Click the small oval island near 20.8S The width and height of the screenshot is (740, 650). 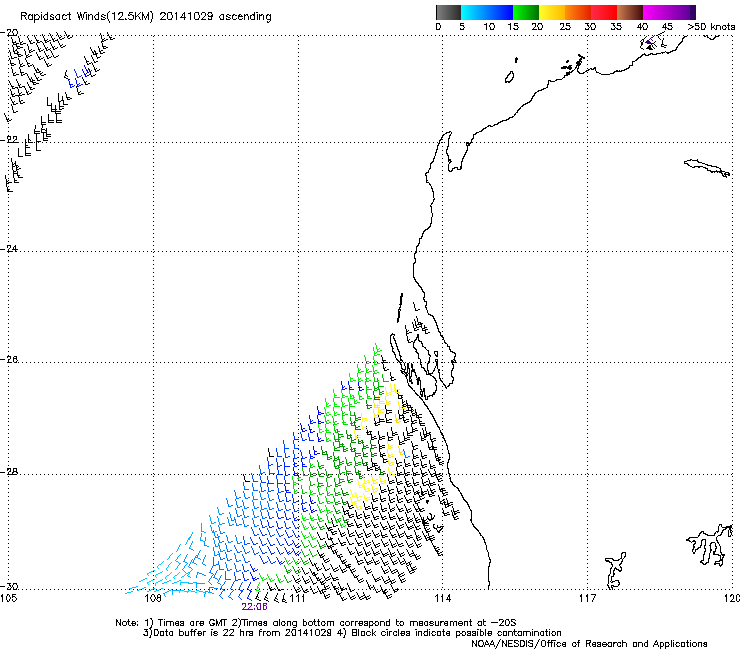(x=510, y=77)
